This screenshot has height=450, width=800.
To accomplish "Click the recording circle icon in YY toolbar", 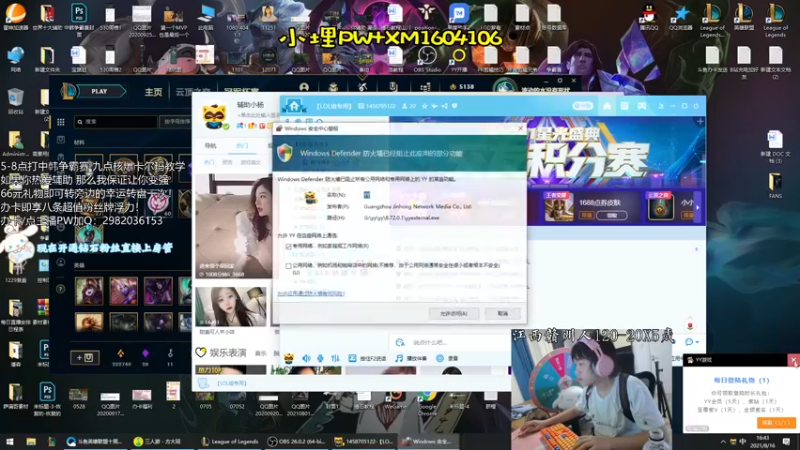I will 440,358.
